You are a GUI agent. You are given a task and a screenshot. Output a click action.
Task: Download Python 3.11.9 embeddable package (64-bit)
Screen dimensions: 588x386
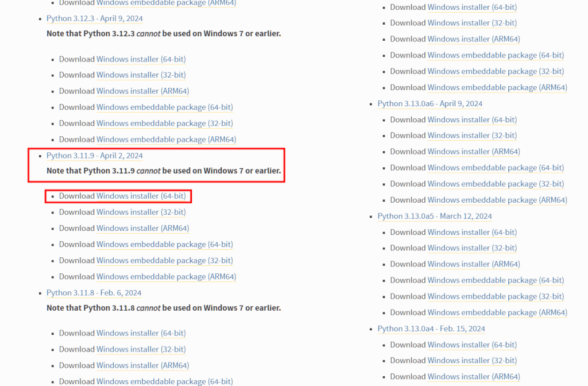click(x=165, y=245)
